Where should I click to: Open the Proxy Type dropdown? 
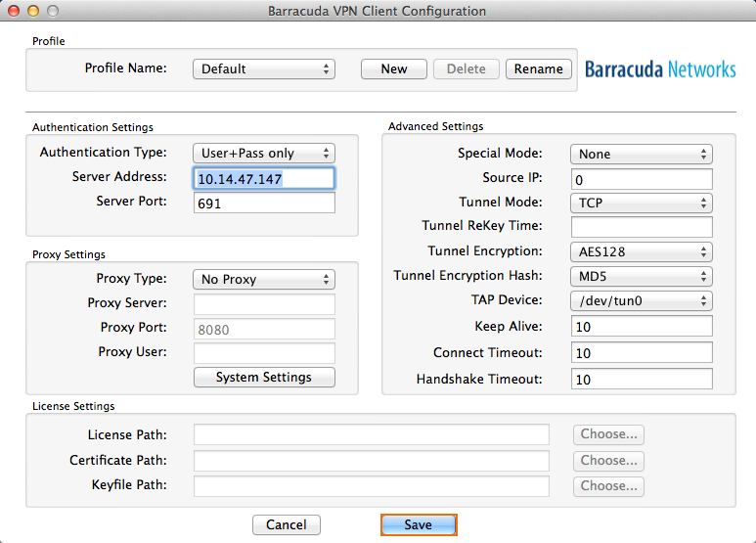[x=264, y=279]
